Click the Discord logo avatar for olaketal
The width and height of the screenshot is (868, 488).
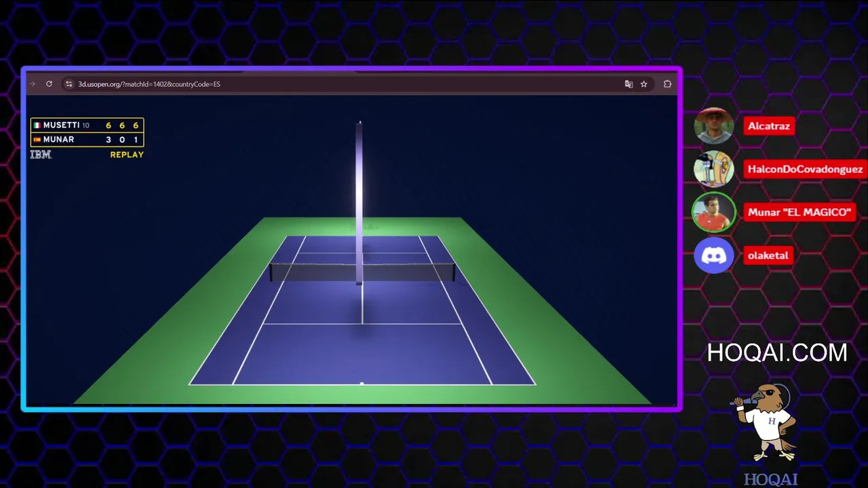point(714,256)
